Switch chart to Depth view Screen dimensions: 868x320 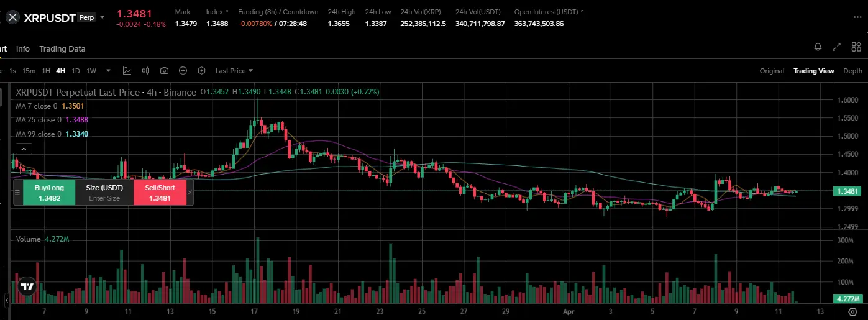(852, 71)
